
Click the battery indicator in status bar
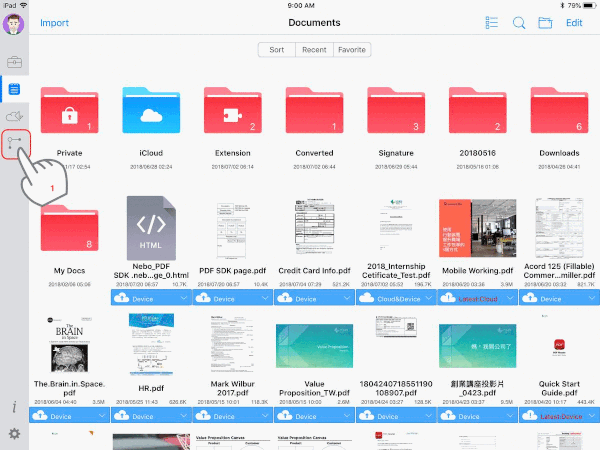click(590, 5)
